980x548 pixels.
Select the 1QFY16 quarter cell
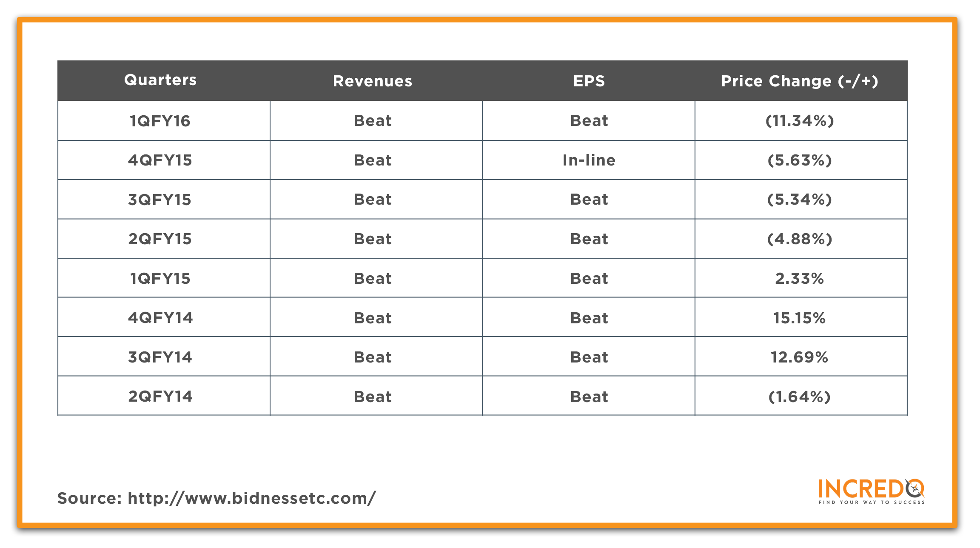click(x=164, y=121)
